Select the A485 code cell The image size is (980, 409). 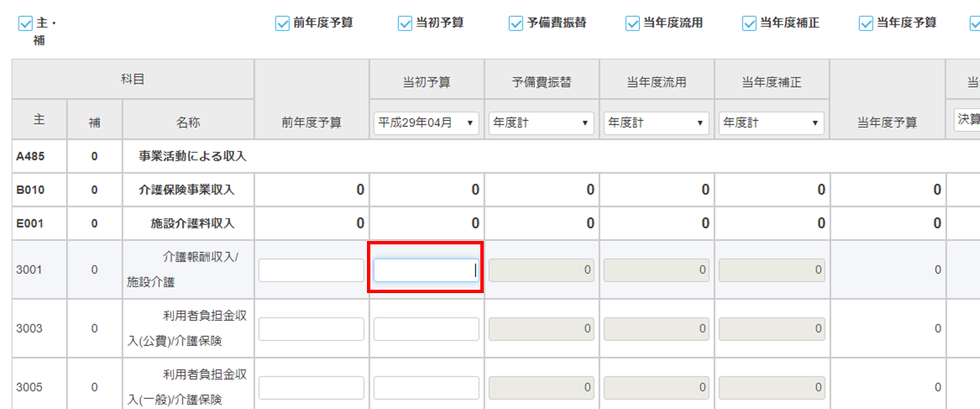click(39, 156)
